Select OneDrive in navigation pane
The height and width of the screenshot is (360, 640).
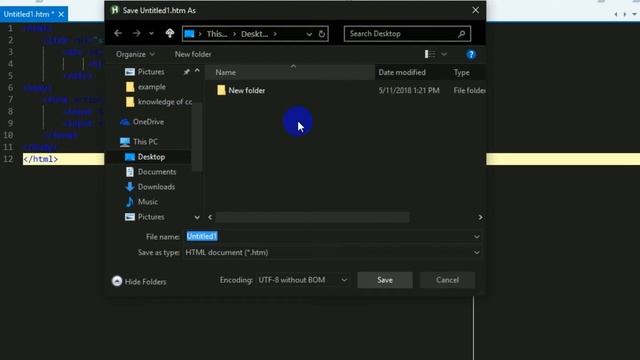[x=142, y=122]
